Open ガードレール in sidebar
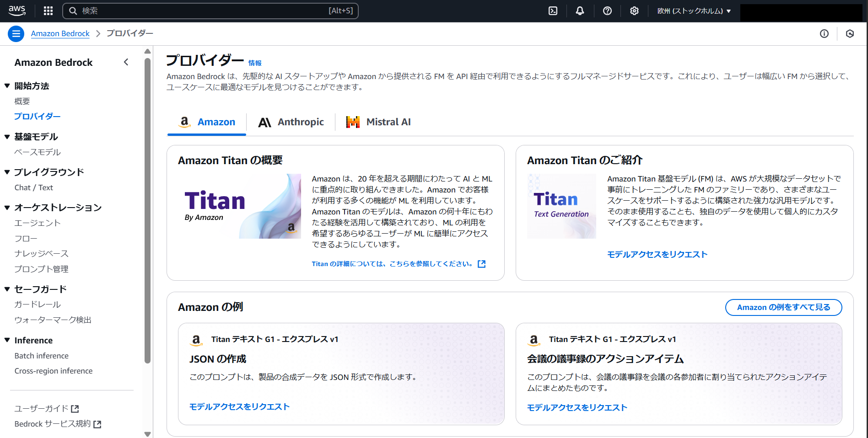 [x=38, y=304]
